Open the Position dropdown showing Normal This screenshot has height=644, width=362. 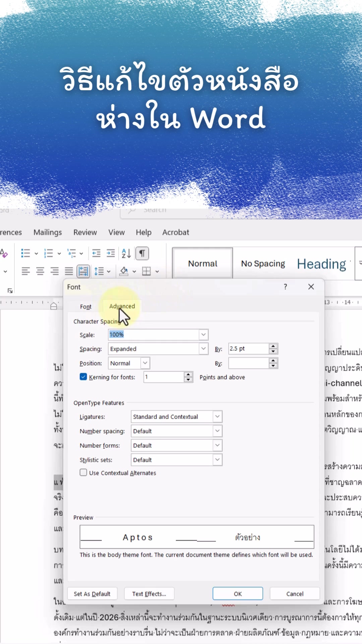(x=145, y=363)
